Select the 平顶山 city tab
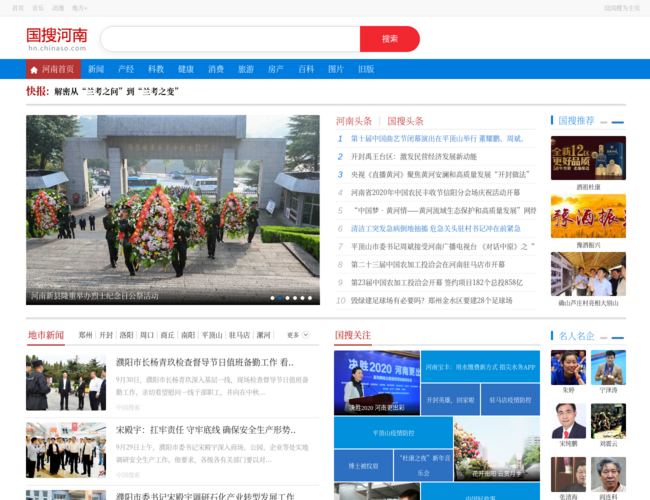The width and height of the screenshot is (650, 500). (212, 335)
